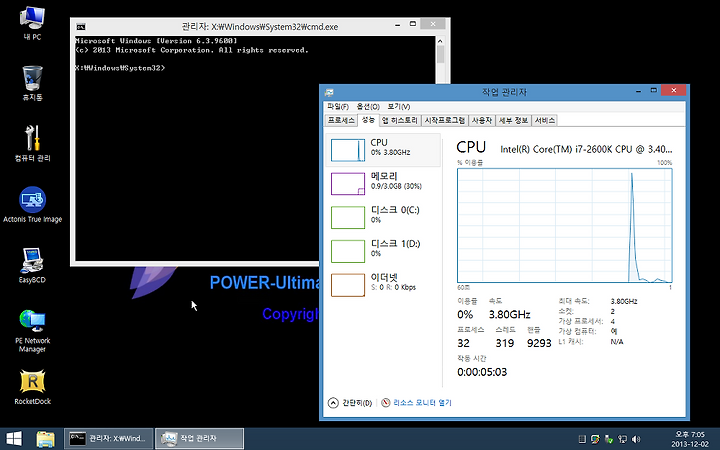
Task: Collapse Task Manager with 간단히(D) button
Action: (x=350, y=403)
